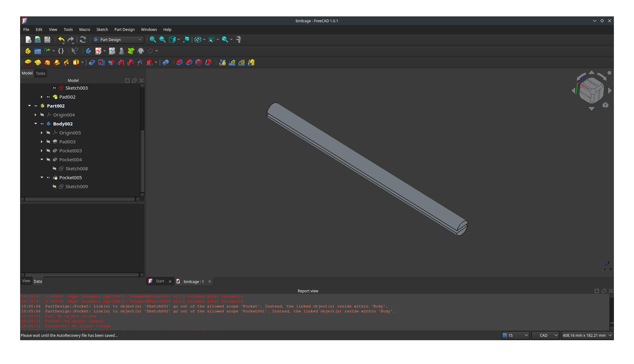Click the dimension display 408.16 mm button
Image resolution: width=634 pixels, height=364 pixels.
(x=587, y=335)
